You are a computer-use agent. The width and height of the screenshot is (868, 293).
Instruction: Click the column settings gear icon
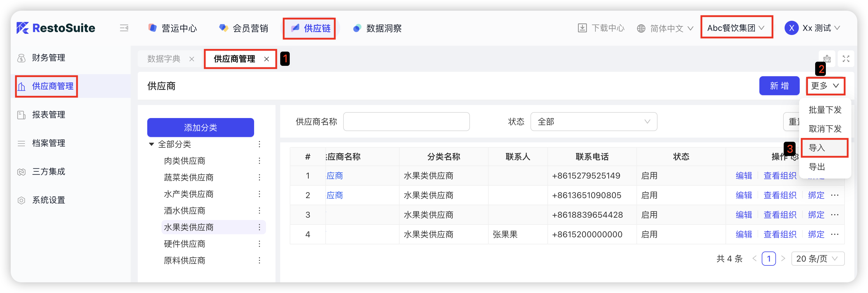[x=795, y=157]
